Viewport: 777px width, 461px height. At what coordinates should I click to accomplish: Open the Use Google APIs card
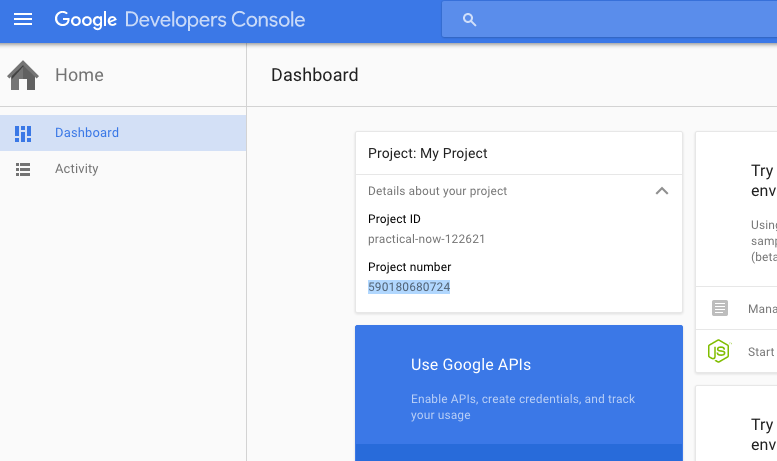(471, 365)
